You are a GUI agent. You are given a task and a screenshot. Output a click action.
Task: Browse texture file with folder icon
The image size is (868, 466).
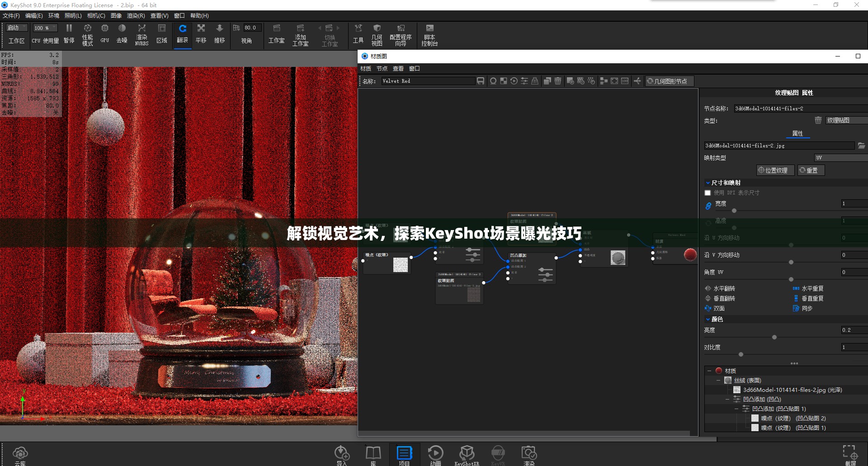(861, 146)
